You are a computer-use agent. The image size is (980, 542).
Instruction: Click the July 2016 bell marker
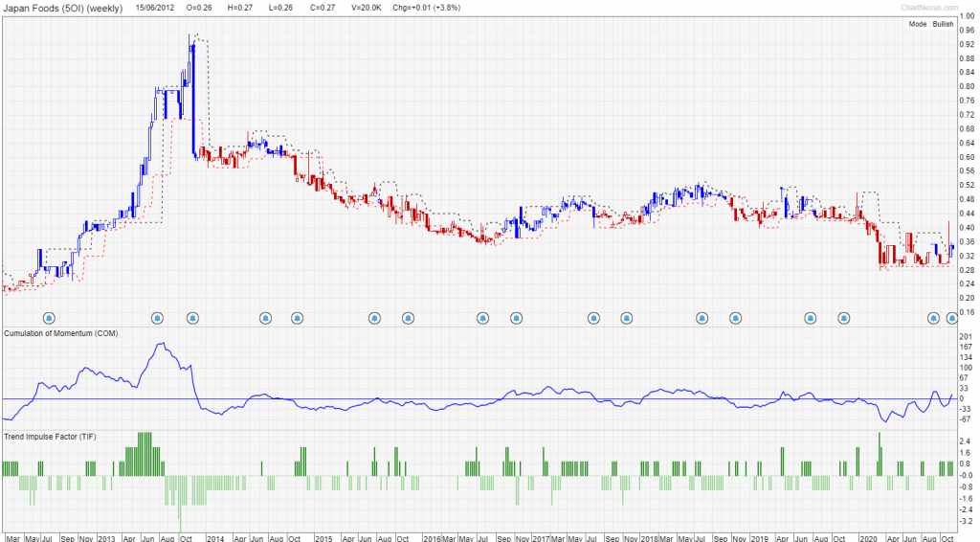[x=482, y=318]
